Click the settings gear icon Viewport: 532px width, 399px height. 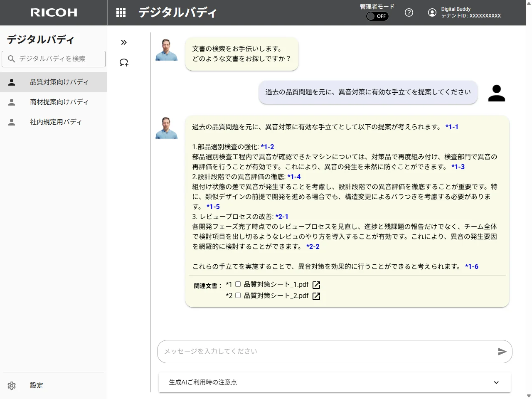pyautogui.click(x=12, y=386)
